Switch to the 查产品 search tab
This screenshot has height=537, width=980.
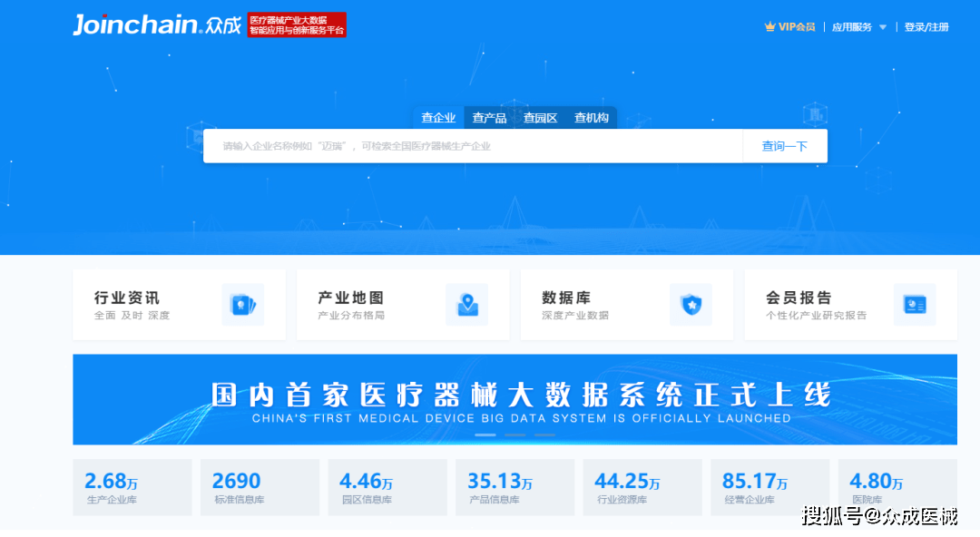click(x=489, y=117)
